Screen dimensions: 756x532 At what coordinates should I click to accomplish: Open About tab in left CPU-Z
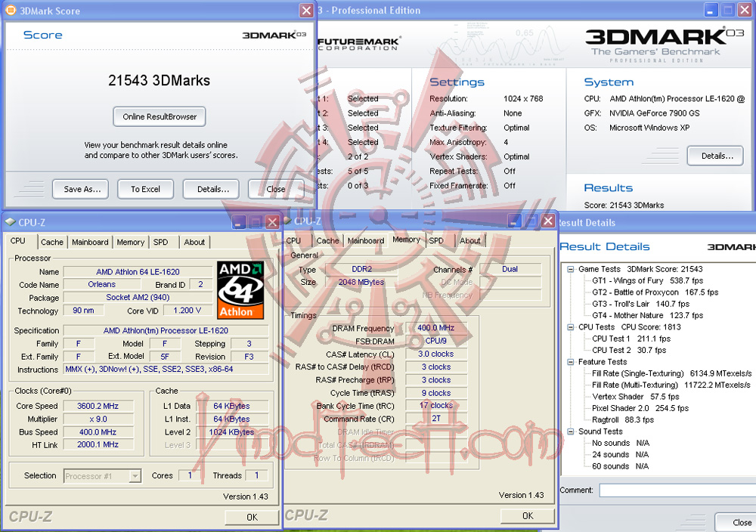pyautogui.click(x=194, y=242)
